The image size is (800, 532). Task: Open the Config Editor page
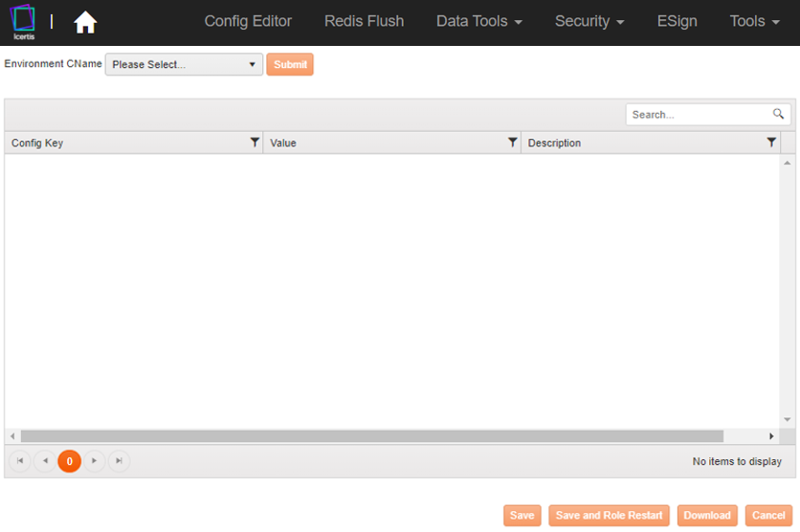[248, 21]
